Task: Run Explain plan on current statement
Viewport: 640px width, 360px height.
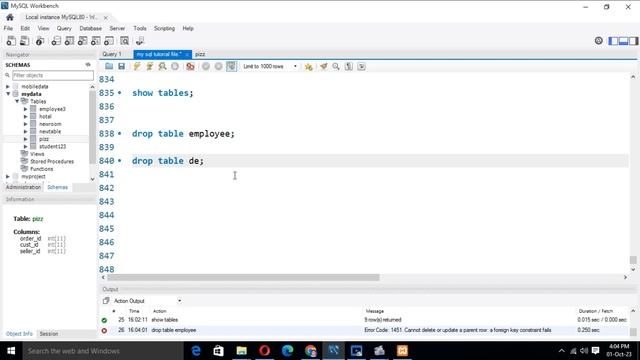Action: click(x=162, y=66)
